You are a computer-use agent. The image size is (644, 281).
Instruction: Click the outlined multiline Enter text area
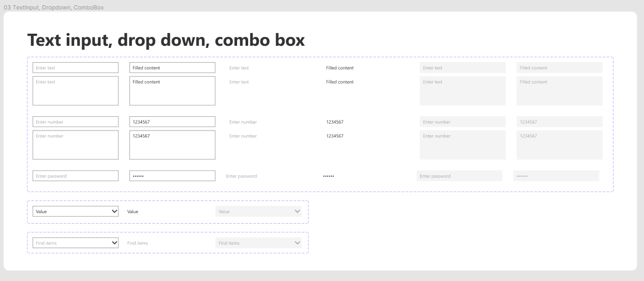coord(76,91)
